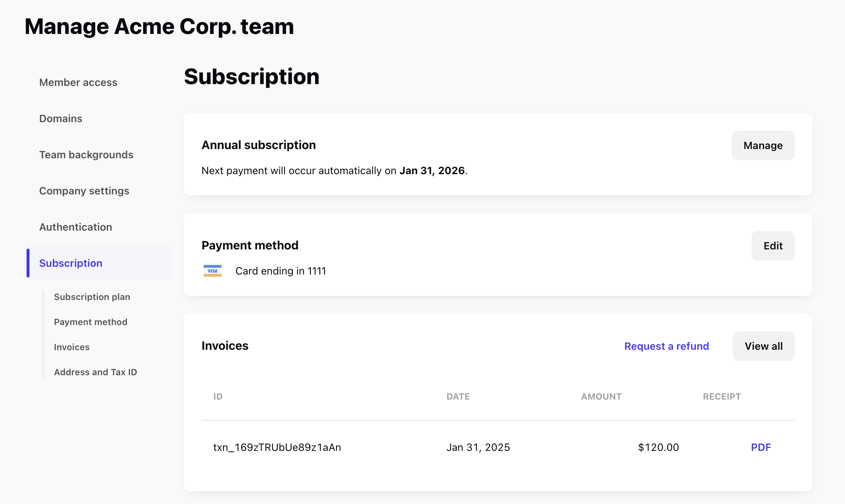
Task: Click the Manage Acme Corp. team heading
Action: [x=159, y=26]
